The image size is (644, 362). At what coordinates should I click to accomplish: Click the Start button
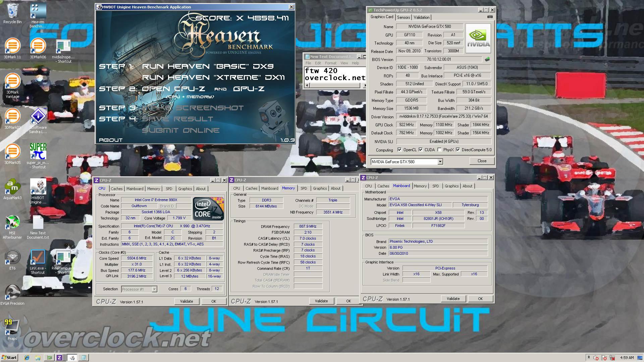[9, 358]
